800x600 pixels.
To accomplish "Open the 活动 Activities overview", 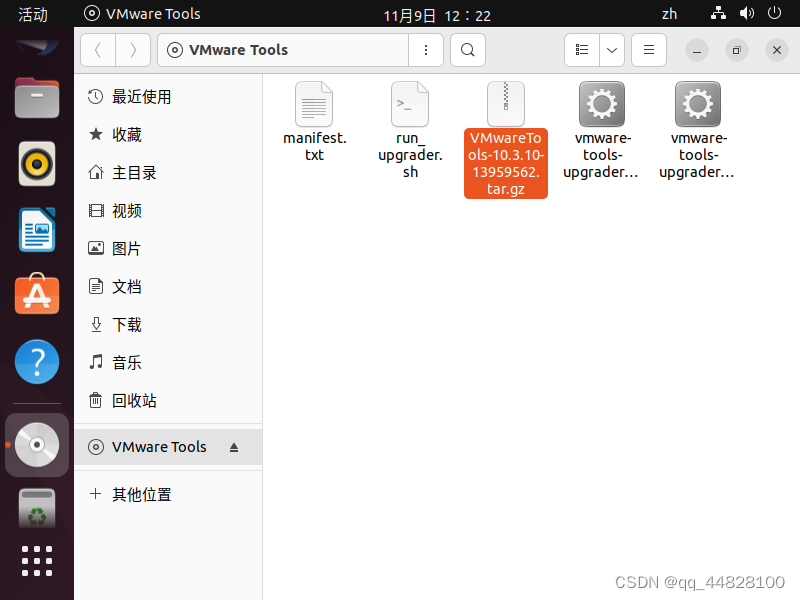I will pyautogui.click(x=33, y=14).
